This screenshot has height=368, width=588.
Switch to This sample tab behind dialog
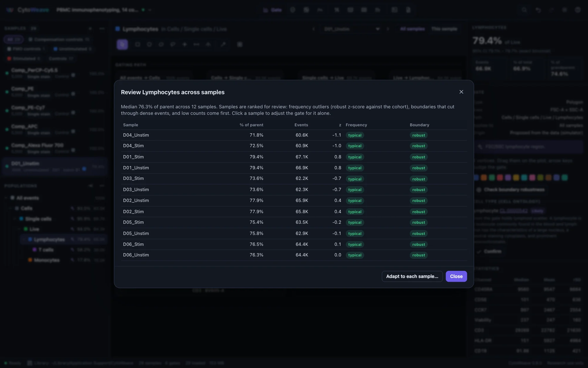click(x=444, y=29)
